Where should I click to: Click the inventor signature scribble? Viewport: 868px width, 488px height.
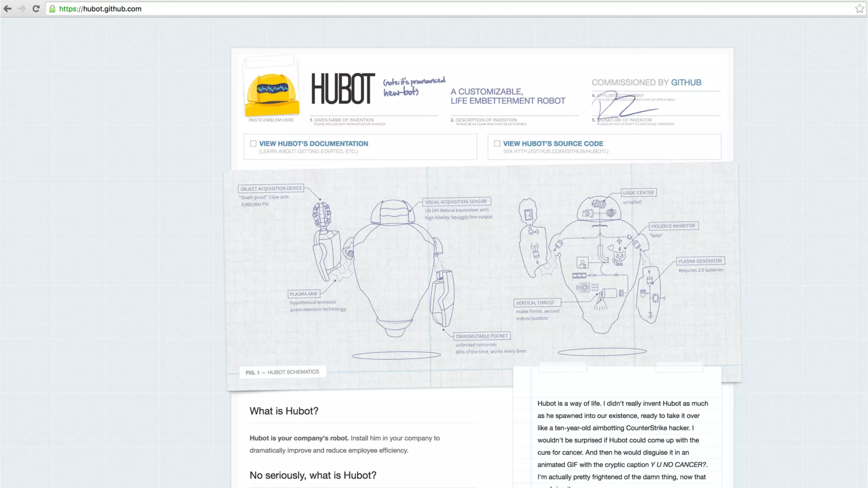pos(623,106)
